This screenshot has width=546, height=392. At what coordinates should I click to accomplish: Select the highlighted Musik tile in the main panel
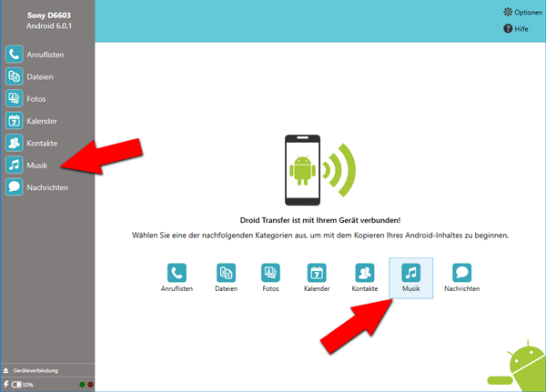(411, 277)
